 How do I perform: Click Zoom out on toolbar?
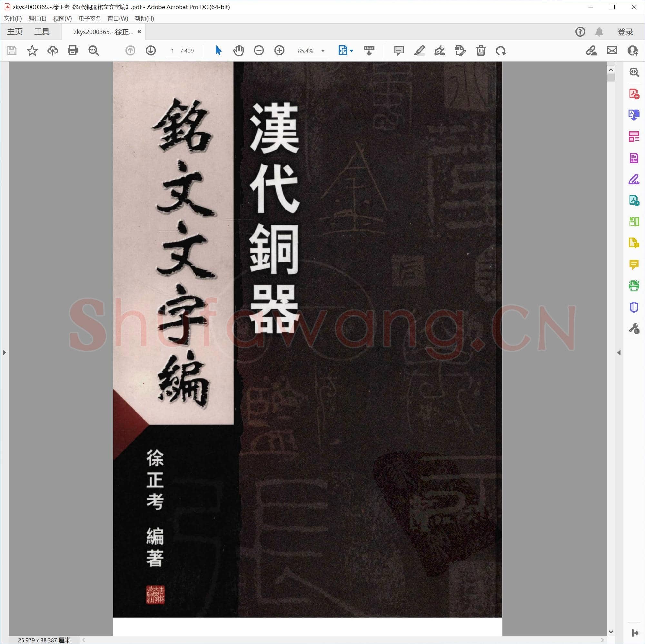(x=259, y=51)
